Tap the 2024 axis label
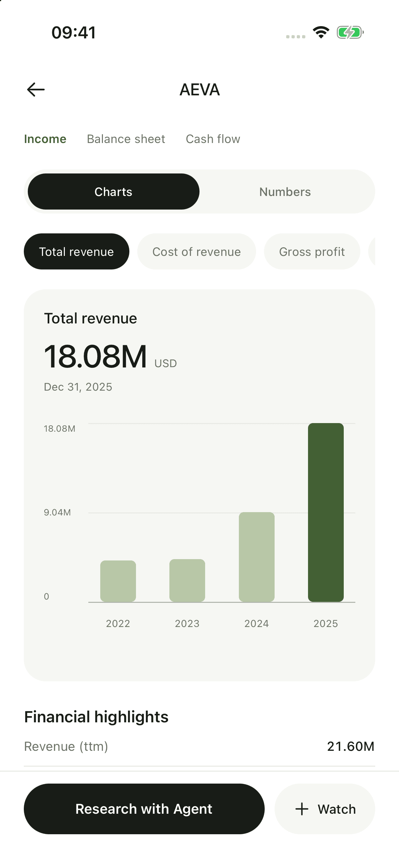The image size is (399, 868). click(x=257, y=624)
